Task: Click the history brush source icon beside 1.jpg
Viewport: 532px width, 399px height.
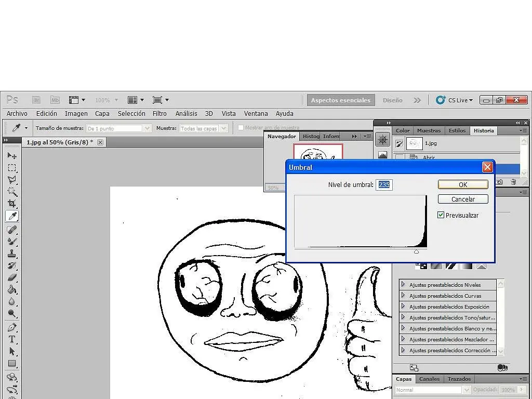Action: pyautogui.click(x=400, y=144)
